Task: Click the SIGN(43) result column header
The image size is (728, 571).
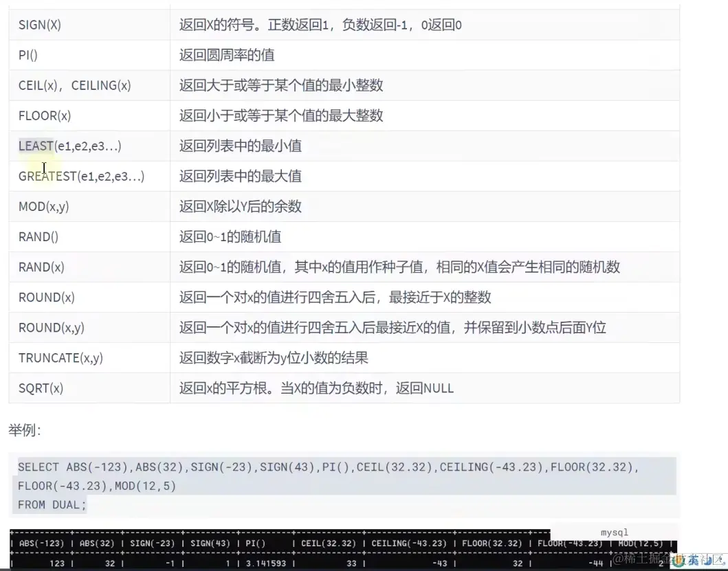Action: coord(210,543)
